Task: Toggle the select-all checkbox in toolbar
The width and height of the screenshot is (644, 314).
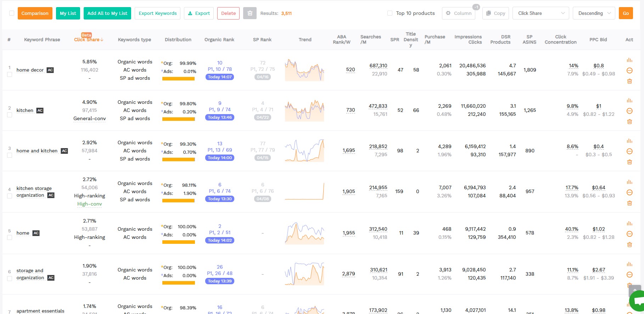Action: (x=12, y=13)
